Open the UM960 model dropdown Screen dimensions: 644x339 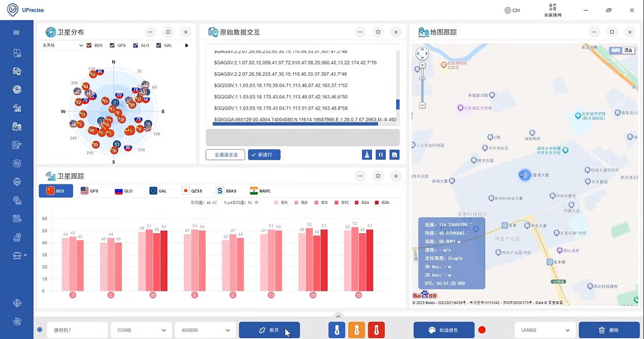click(x=545, y=330)
